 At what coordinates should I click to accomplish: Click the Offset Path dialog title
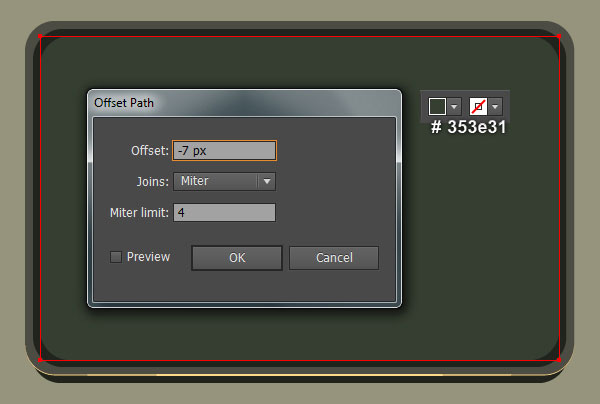(124, 103)
